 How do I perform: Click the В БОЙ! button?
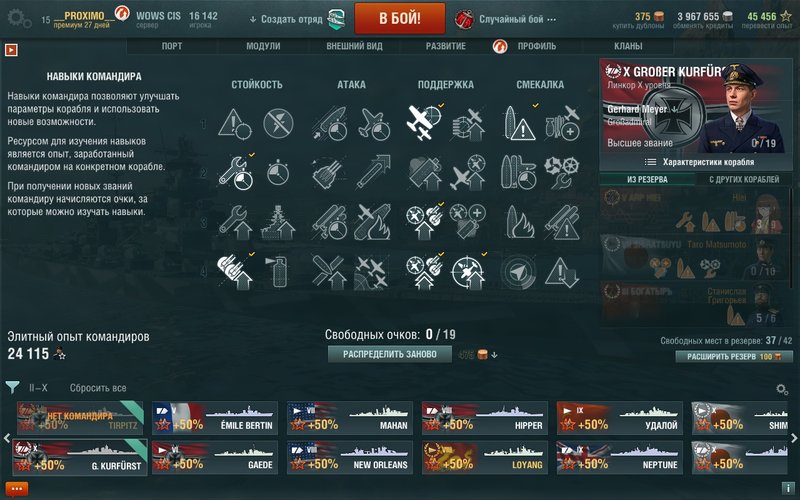coord(400,19)
